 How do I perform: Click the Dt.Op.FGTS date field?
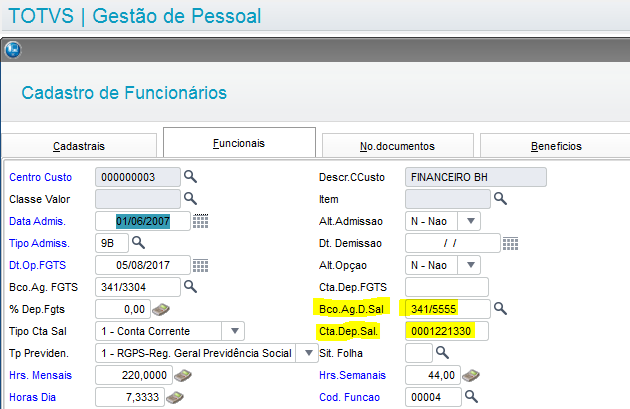[x=143, y=265]
